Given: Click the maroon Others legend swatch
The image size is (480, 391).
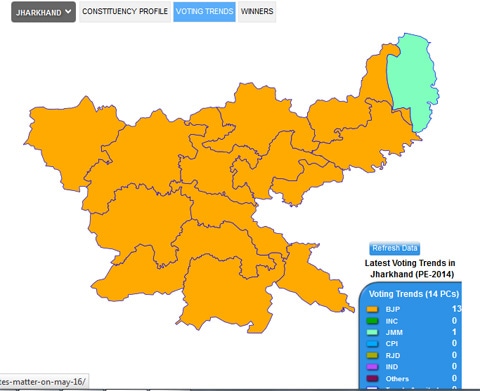Looking at the screenshot, I should pyautogui.click(x=372, y=378).
